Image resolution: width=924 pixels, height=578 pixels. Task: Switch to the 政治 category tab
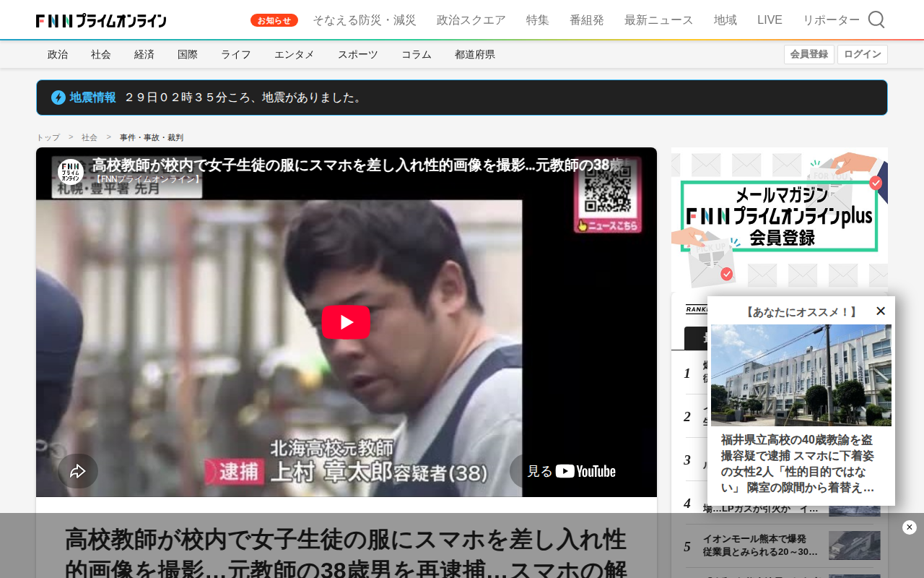tap(58, 54)
